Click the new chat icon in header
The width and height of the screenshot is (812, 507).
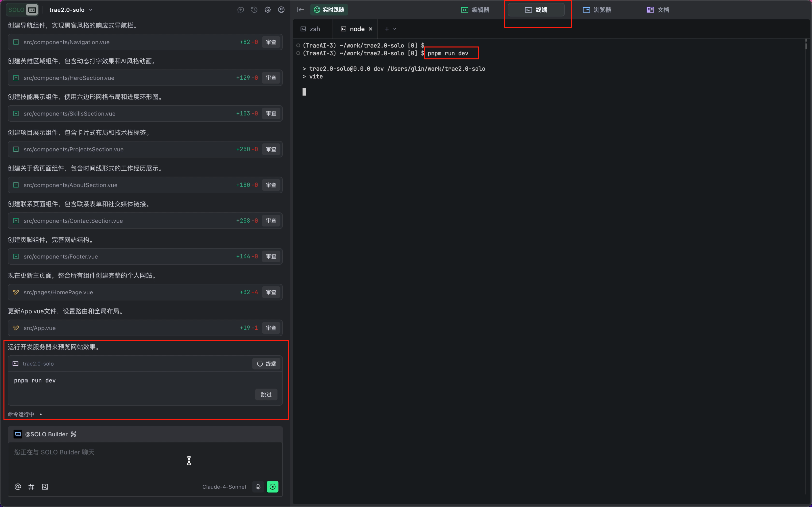click(x=241, y=10)
